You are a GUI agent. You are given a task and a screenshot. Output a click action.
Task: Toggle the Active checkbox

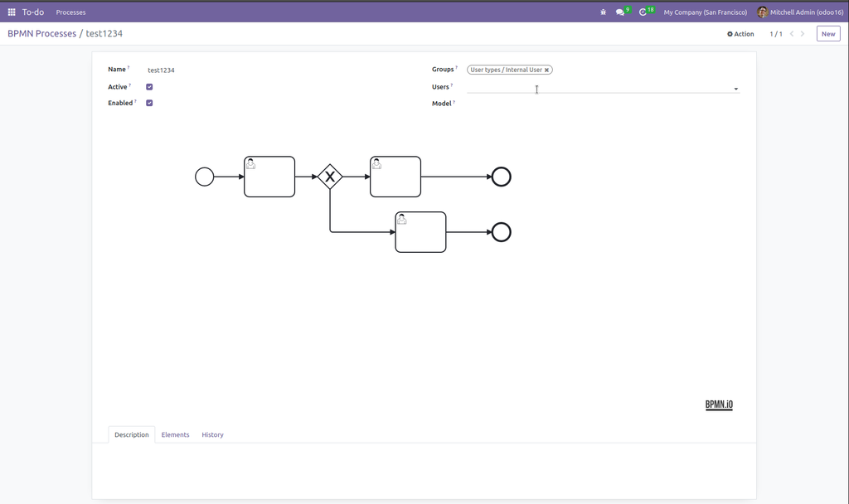click(149, 86)
